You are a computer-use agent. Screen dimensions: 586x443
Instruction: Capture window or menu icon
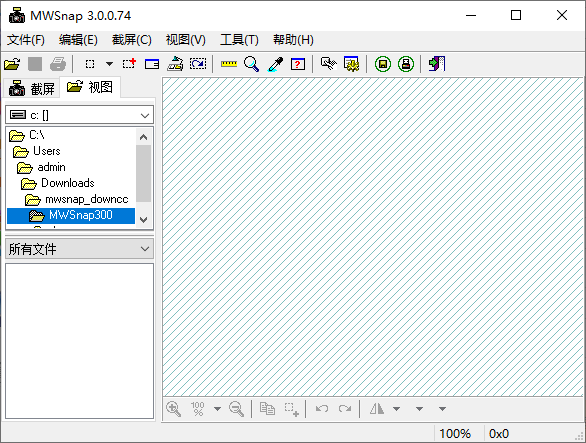(x=152, y=64)
